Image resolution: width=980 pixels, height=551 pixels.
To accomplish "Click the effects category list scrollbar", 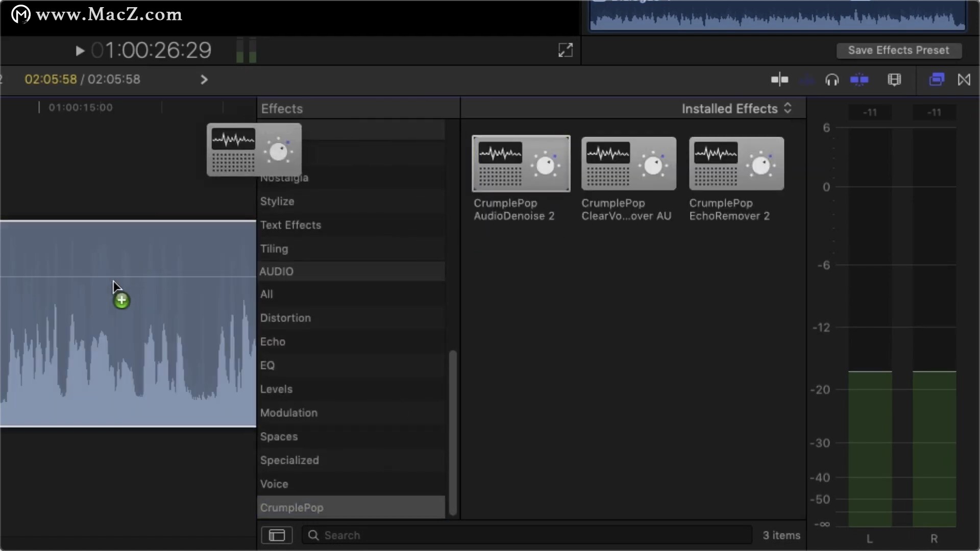I will [452, 432].
